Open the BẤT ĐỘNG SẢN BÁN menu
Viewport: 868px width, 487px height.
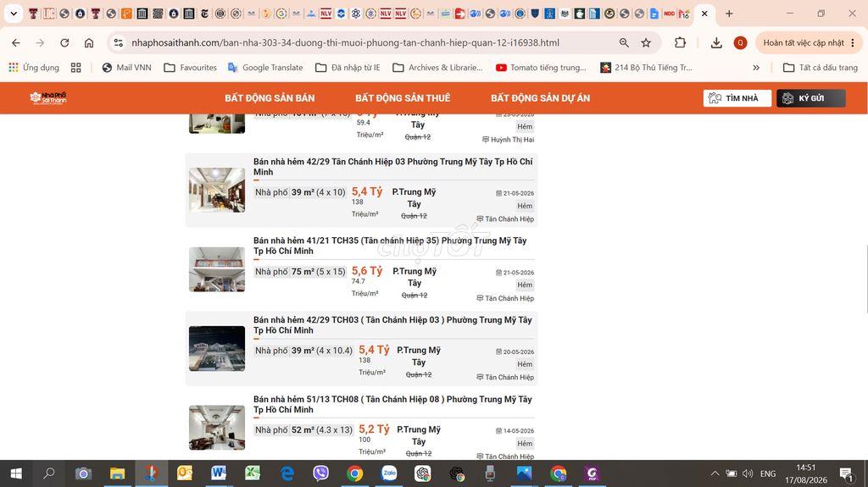[x=270, y=98]
